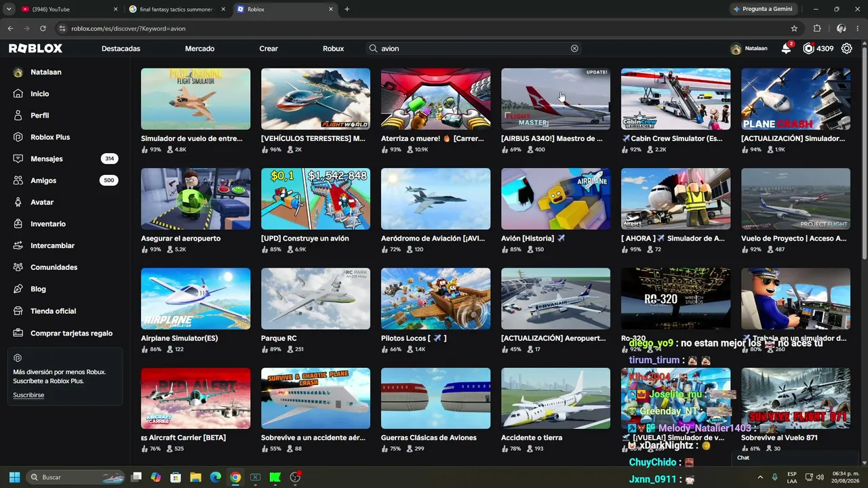The height and width of the screenshot is (488, 868).
Task: Switch to final fantasy tactics summoner tab
Action: click(175, 9)
